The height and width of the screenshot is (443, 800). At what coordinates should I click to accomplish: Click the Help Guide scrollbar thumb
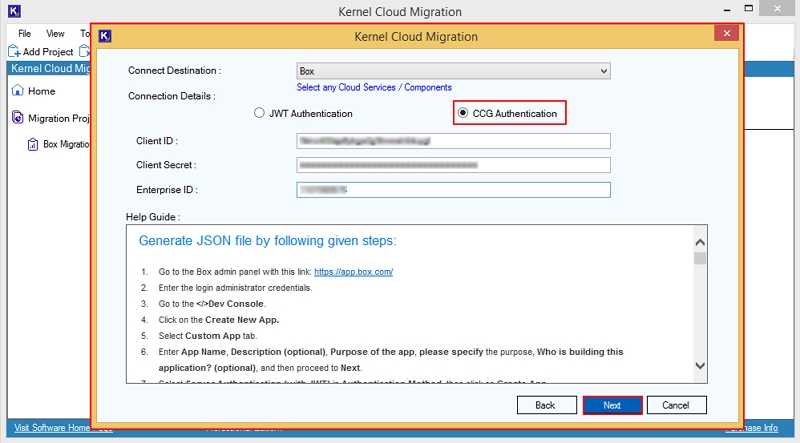point(700,258)
